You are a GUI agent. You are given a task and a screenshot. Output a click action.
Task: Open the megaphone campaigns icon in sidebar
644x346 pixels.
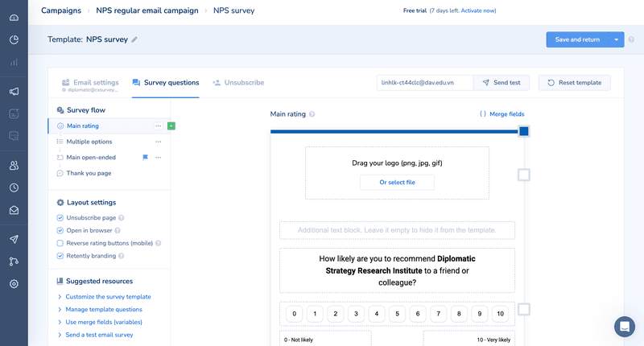click(14, 92)
